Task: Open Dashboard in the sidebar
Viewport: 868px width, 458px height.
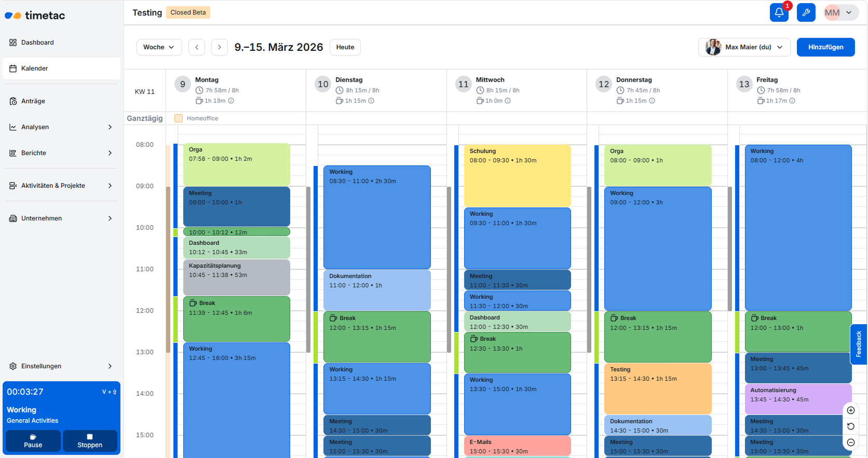Action: click(x=37, y=43)
